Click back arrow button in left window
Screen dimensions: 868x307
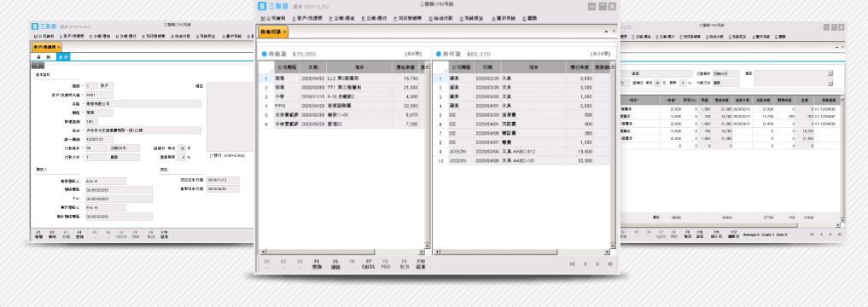tap(38, 66)
